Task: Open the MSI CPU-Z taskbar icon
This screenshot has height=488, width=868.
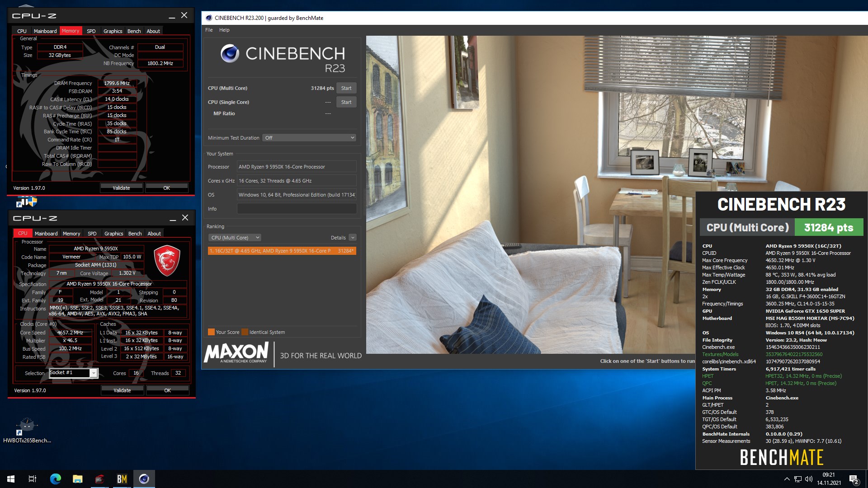Action: [x=99, y=479]
